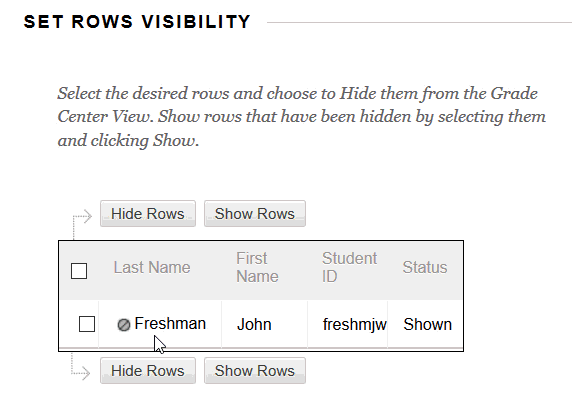Screen dimensions: 580x420
Task: Click the dotted arrow icon below table
Action: 81,366
